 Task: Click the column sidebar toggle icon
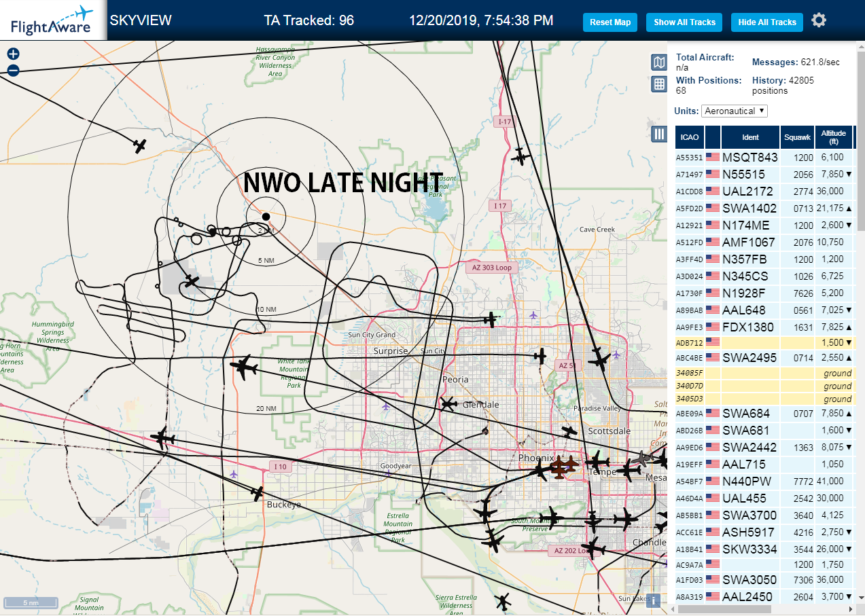click(x=658, y=134)
